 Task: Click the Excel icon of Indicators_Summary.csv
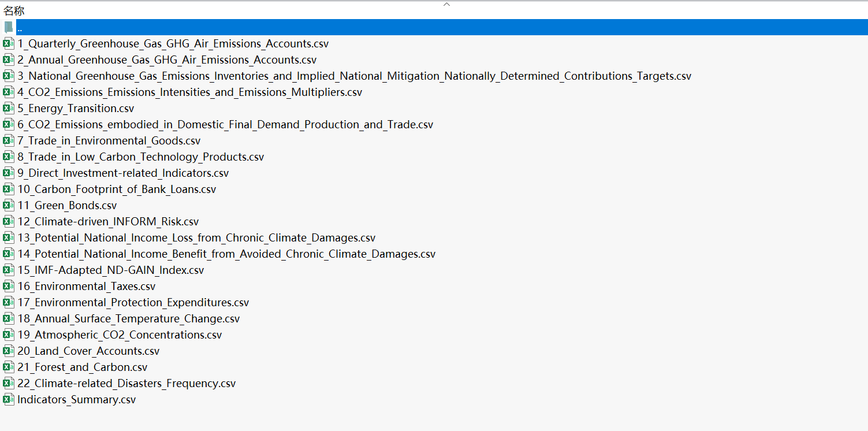[9, 399]
